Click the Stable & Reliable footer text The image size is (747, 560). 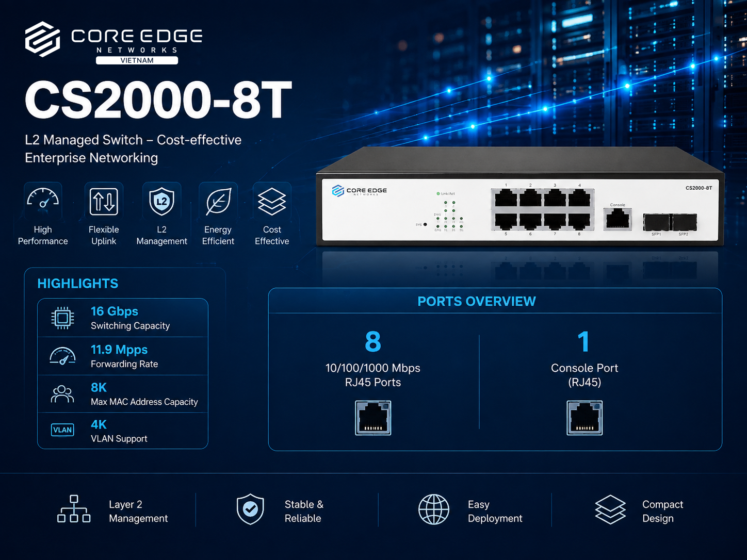pos(304,512)
